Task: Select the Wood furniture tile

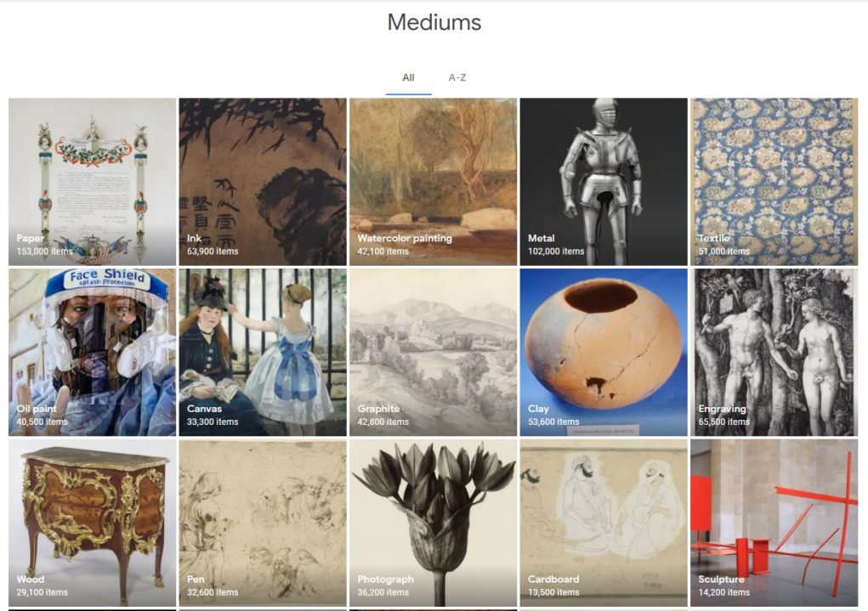Action: [x=92, y=523]
